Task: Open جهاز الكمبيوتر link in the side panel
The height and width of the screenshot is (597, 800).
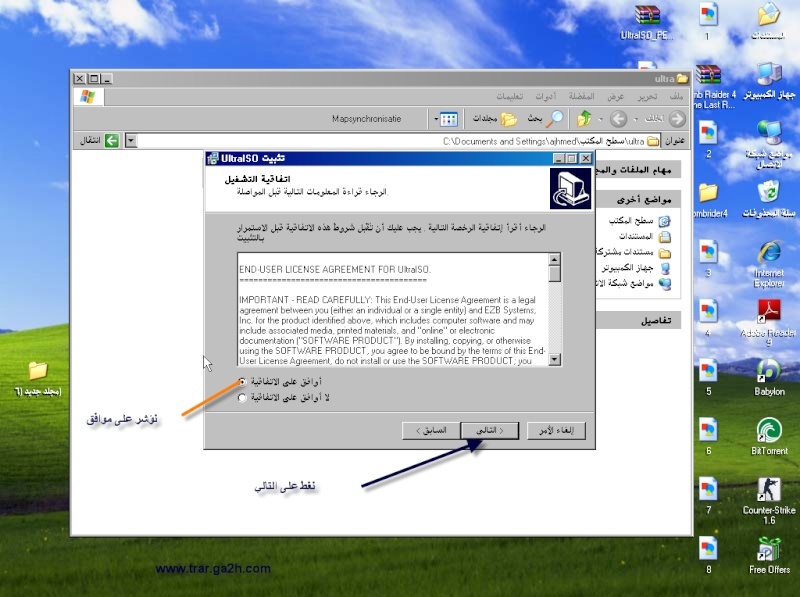Action: [636, 268]
